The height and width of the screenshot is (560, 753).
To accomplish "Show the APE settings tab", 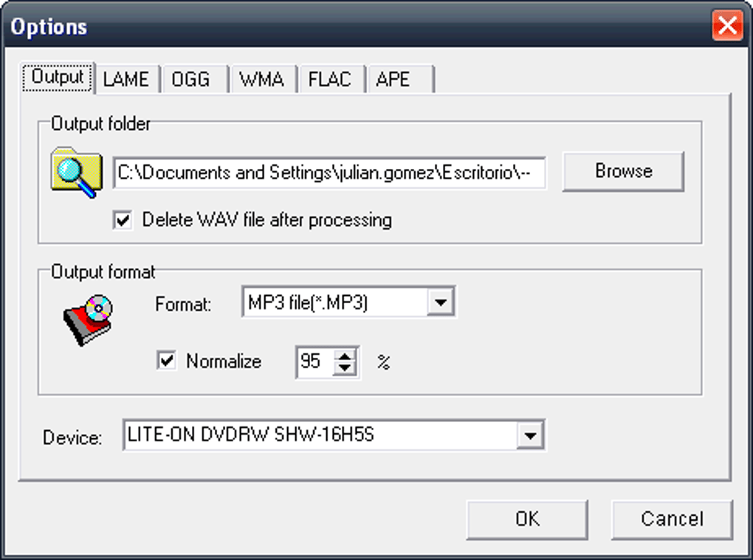I will point(393,79).
